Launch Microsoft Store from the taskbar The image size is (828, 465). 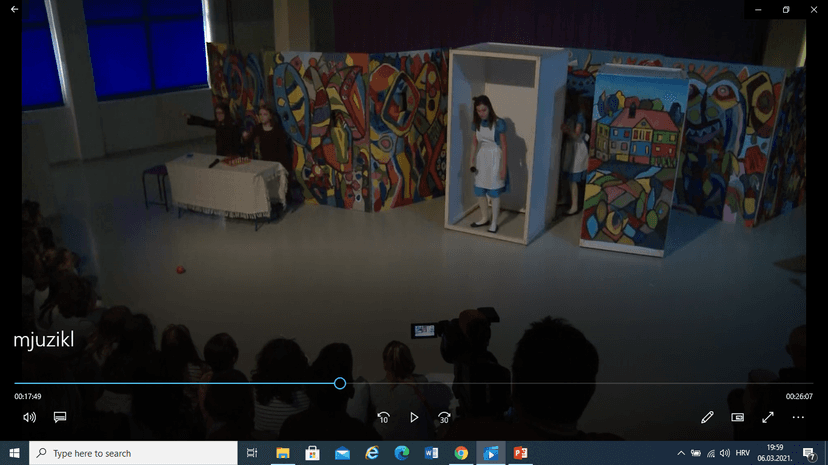[312, 453]
